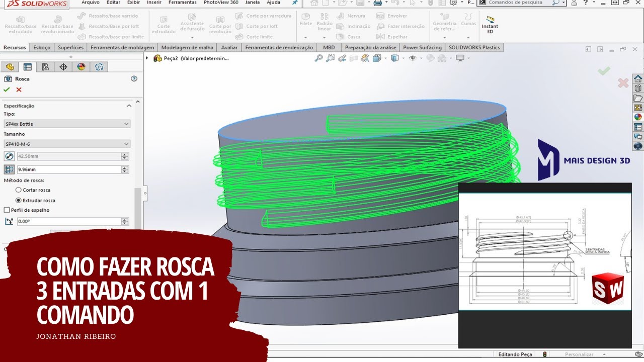Screen dimensions: 644x362
Task: Select the Cortar rosca radio button
Action: pyautogui.click(x=19, y=190)
